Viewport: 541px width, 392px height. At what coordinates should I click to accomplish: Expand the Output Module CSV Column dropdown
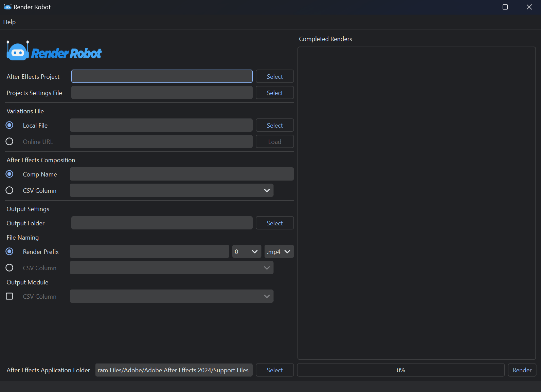pos(172,296)
